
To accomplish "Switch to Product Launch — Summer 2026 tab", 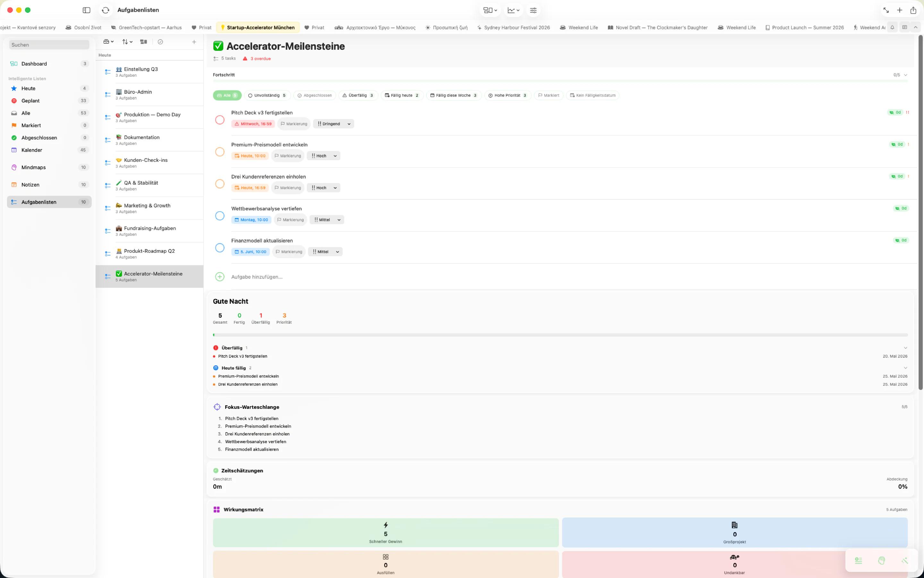I will tap(805, 28).
